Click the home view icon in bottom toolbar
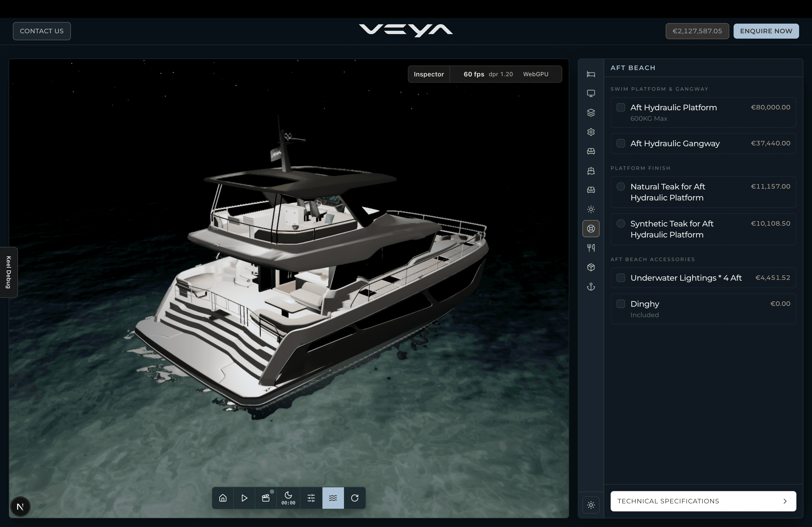Image resolution: width=812 pixels, height=527 pixels. pos(223,498)
